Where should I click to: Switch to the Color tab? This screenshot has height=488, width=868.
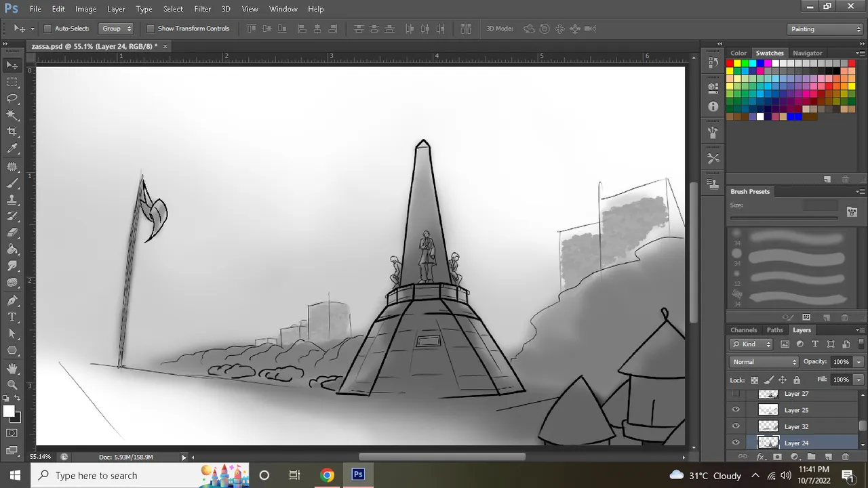pos(738,53)
